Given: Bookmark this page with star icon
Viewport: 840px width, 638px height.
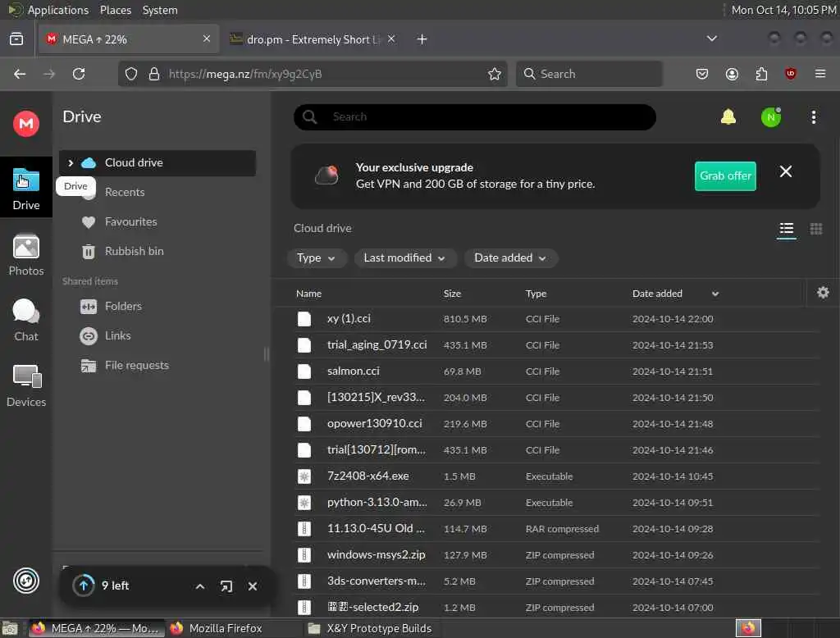Looking at the screenshot, I should pyautogui.click(x=494, y=74).
